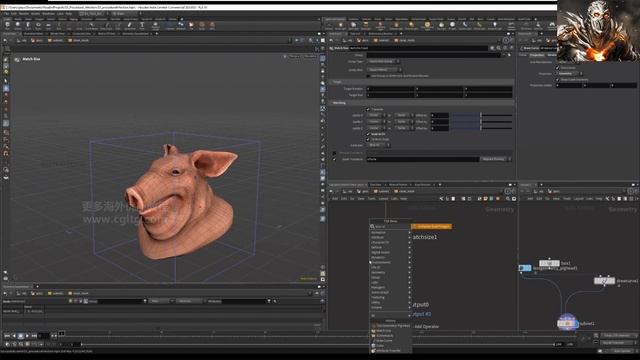Click the parameter pane gear icon
This screenshot has width=640, height=360.
[x=492, y=48]
